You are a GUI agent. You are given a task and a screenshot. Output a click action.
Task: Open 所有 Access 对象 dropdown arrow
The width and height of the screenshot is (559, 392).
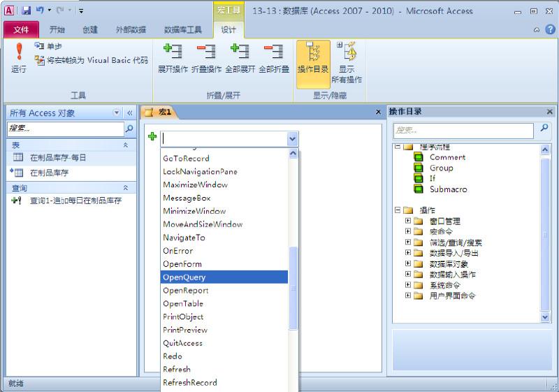[117, 112]
